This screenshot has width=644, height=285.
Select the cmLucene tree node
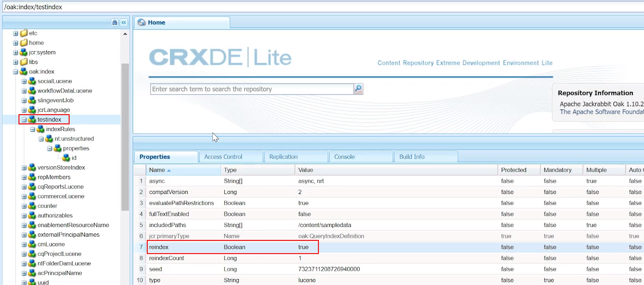coord(51,244)
